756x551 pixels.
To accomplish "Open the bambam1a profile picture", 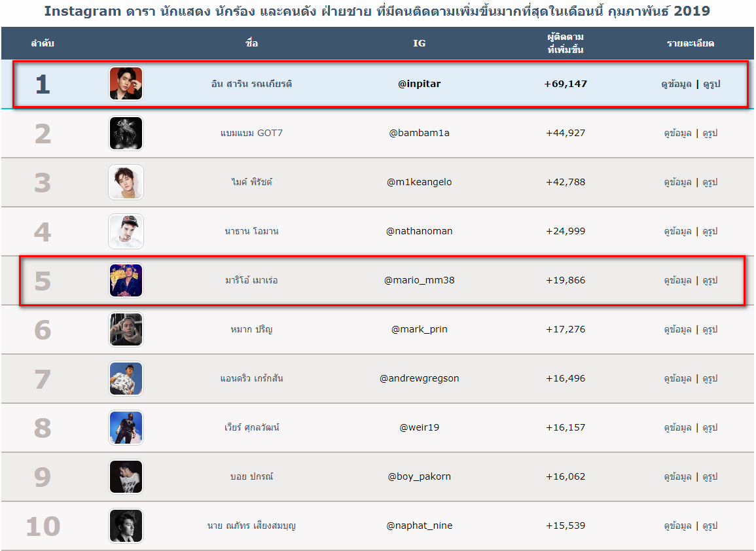I will click(126, 133).
